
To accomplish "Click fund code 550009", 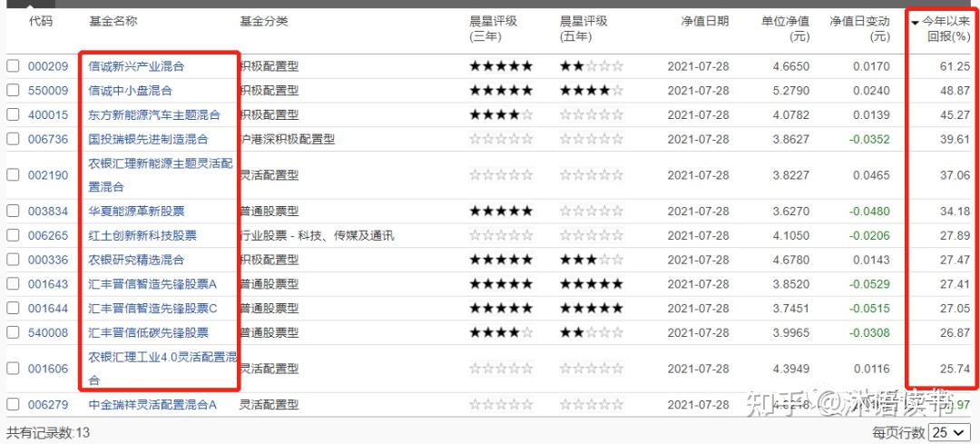I will pos(48,91).
